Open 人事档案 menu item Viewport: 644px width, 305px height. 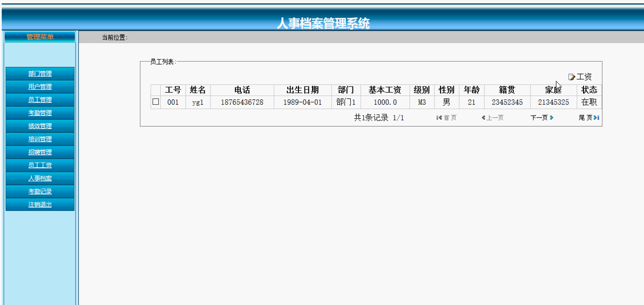point(40,179)
